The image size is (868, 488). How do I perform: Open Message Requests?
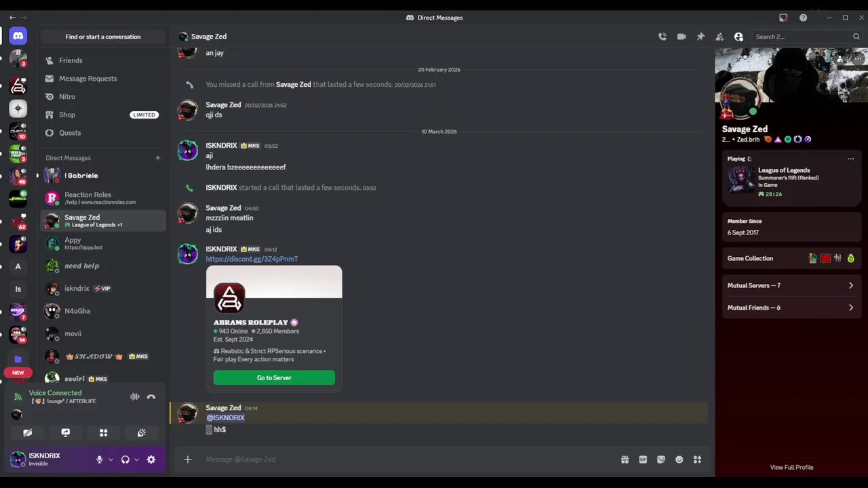coord(103,79)
